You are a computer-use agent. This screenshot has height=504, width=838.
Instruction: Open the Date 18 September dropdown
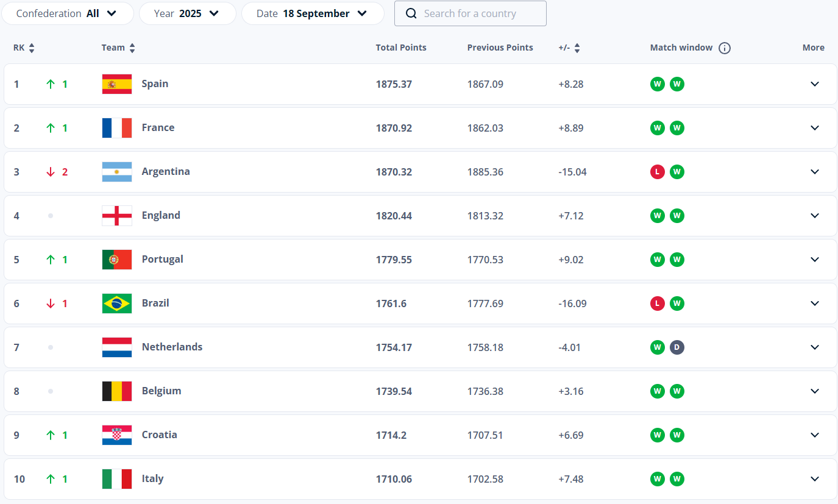pos(312,13)
